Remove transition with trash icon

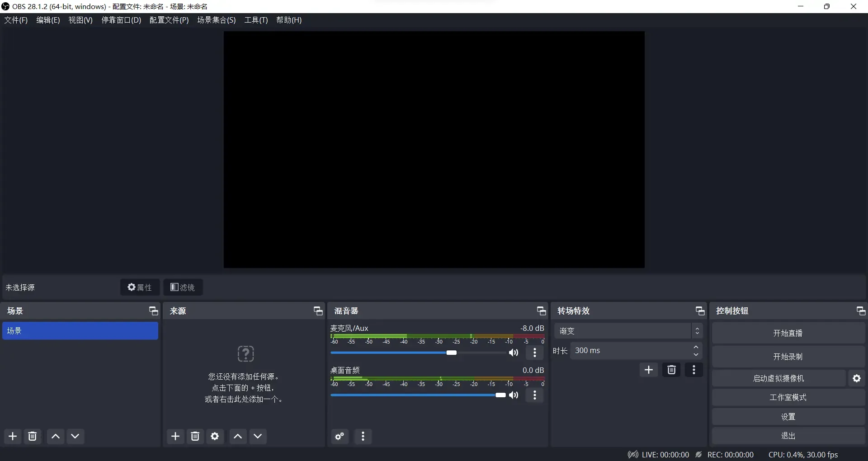tap(671, 370)
